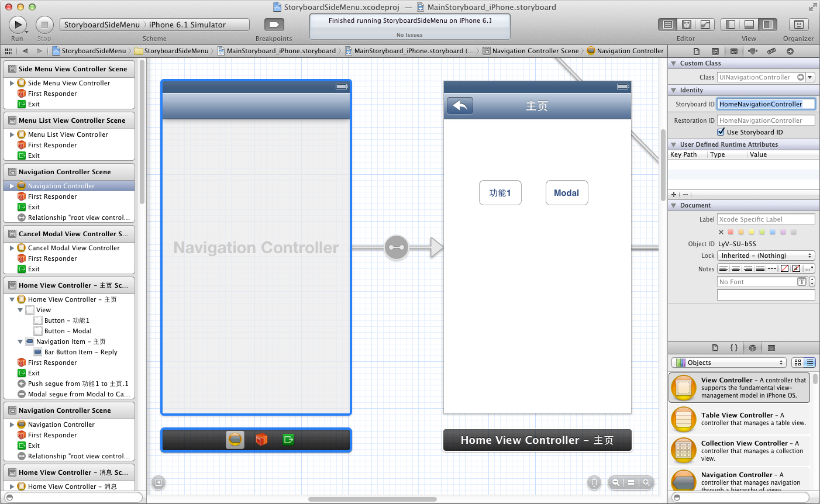
Task: Open the Size inspector tab
Action: (x=771, y=51)
